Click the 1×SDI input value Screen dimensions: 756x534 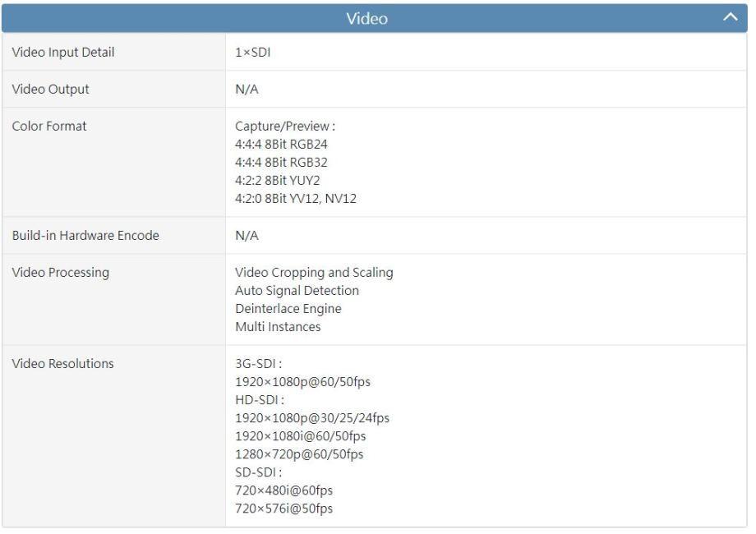point(252,53)
